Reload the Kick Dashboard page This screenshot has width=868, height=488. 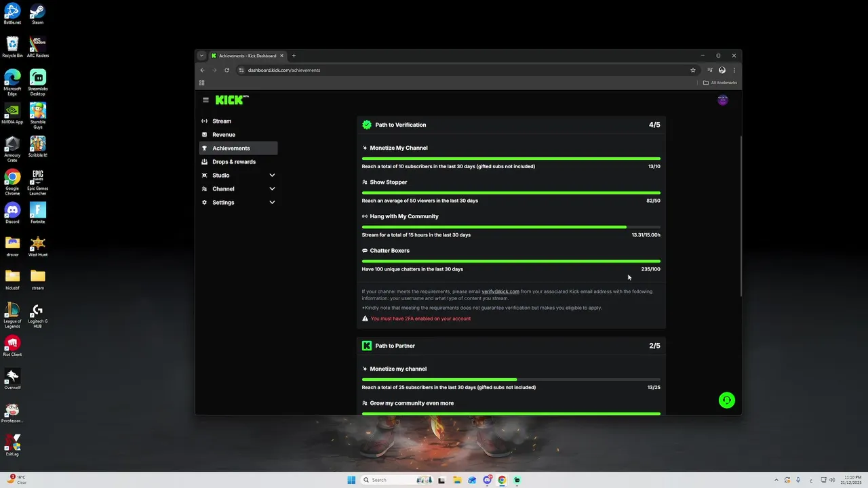pos(226,70)
